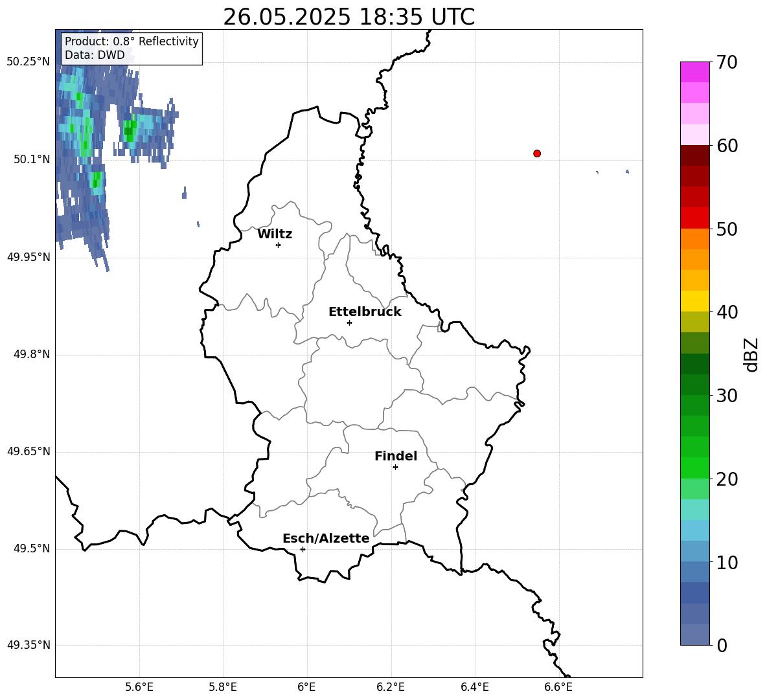This screenshot has width=767, height=700.
Task: Click the 50 colorbar tick label
Action: [727, 229]
